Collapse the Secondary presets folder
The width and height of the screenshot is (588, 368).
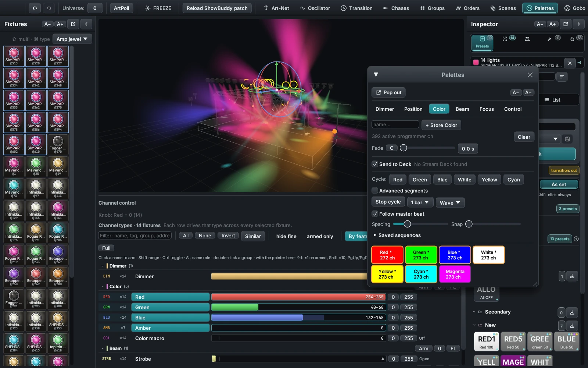(474, 312)
